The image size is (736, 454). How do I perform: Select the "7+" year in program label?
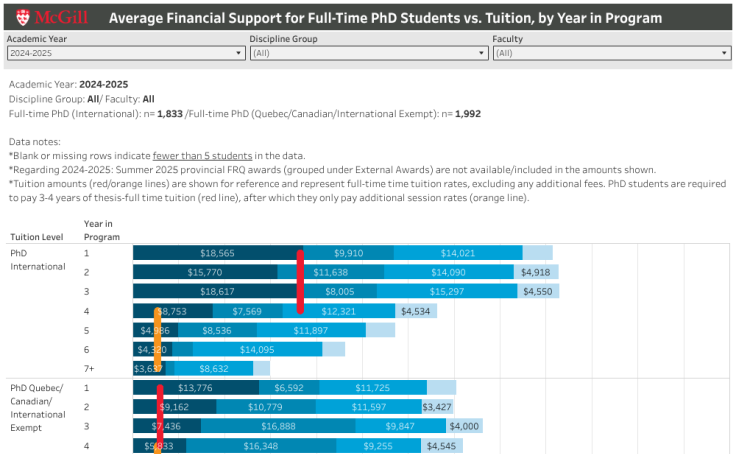pos(88,369)
